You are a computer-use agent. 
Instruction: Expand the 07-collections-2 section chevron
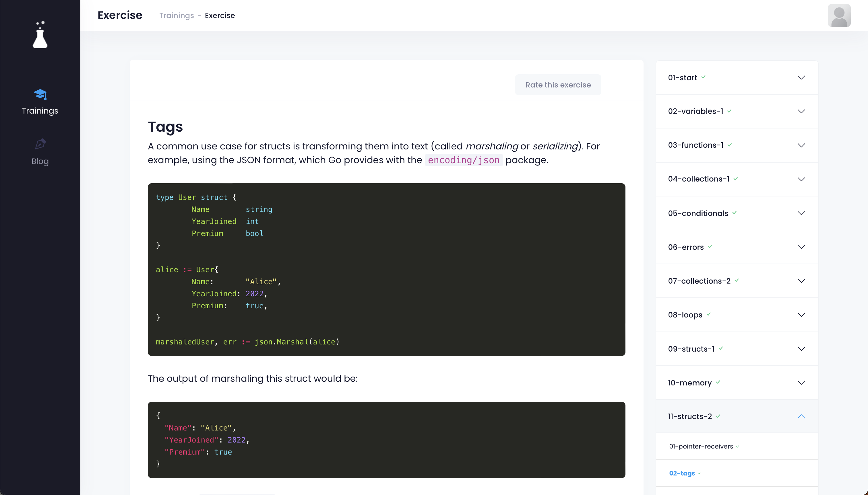[801, 281]
